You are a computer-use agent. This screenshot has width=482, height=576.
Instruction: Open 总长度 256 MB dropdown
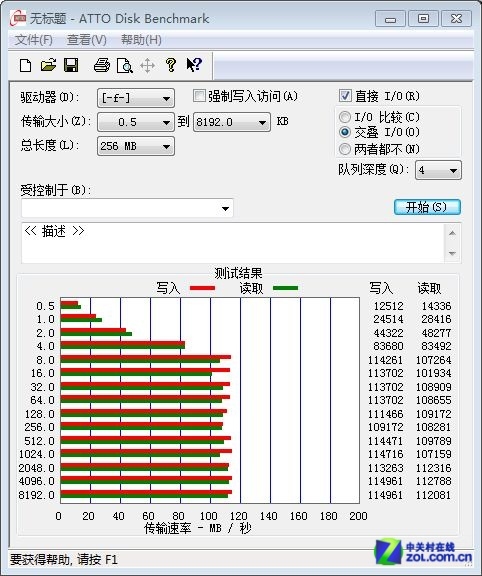click(x=136, y=146)
